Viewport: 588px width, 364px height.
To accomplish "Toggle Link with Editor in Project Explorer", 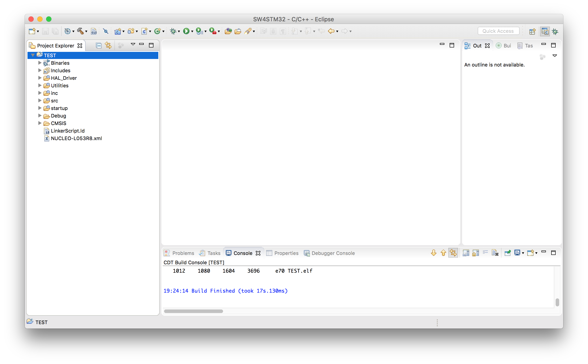I will click(108, 45).
